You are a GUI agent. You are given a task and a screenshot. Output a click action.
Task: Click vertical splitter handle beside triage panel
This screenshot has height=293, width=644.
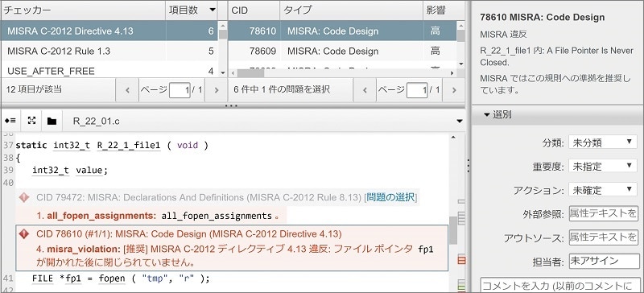469,165
